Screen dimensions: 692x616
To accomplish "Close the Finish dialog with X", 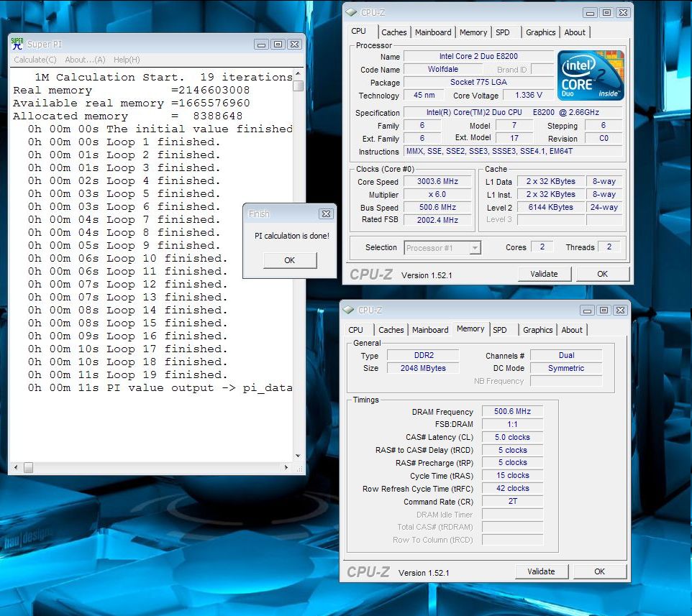I will (x=326, y=214).
